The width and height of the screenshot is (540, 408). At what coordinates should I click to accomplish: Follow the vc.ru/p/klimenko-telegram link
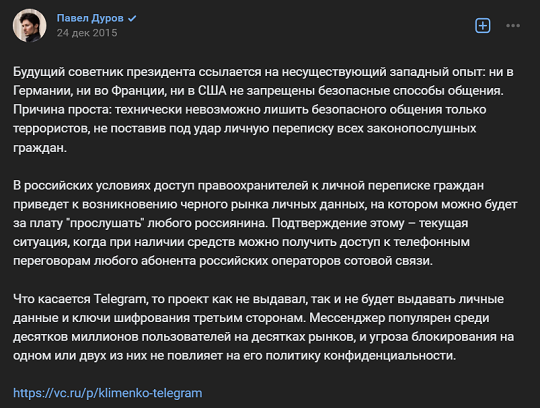pyautogui.click(x=107, y=393)
